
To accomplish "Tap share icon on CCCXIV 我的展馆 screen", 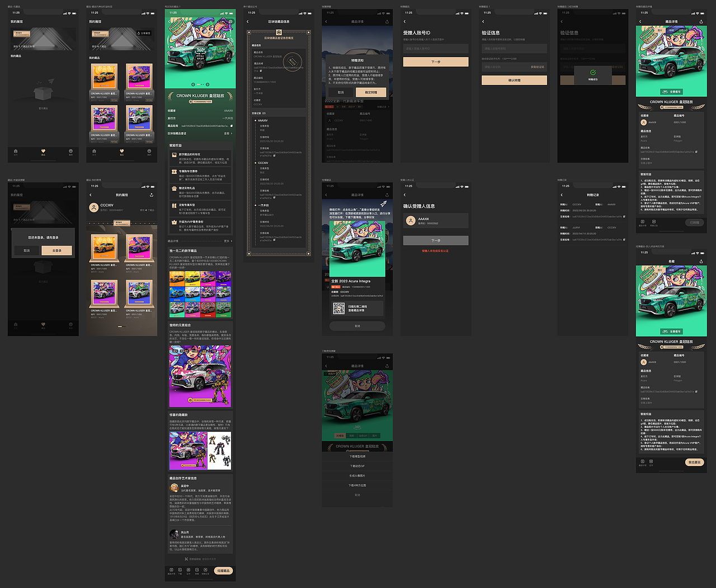I will (x=152, y=195).
